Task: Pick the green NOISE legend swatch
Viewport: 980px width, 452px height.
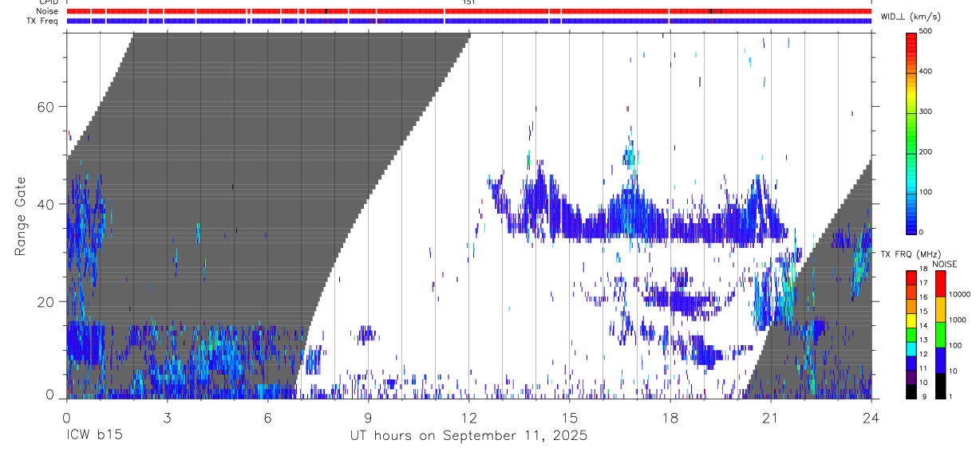Action: 940,334
